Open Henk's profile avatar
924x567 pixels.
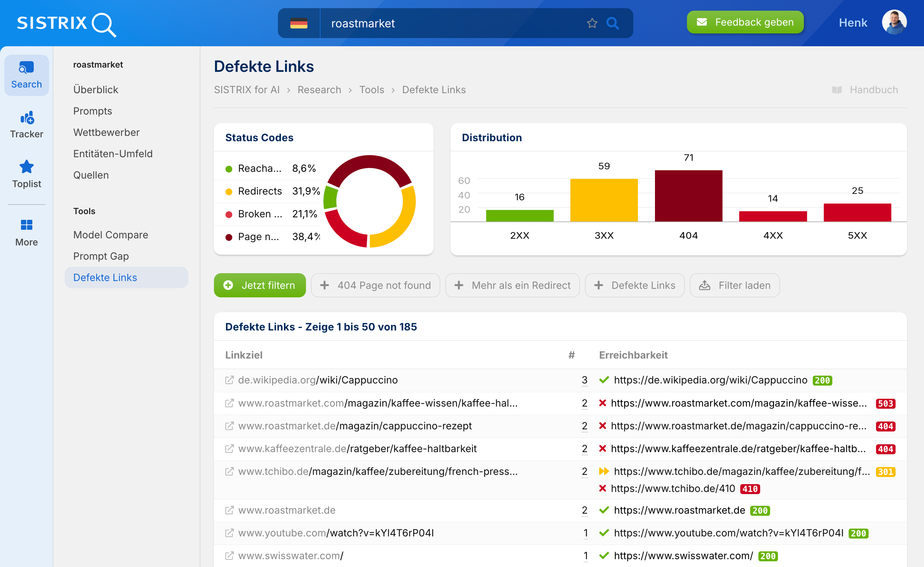click(895, 22)
